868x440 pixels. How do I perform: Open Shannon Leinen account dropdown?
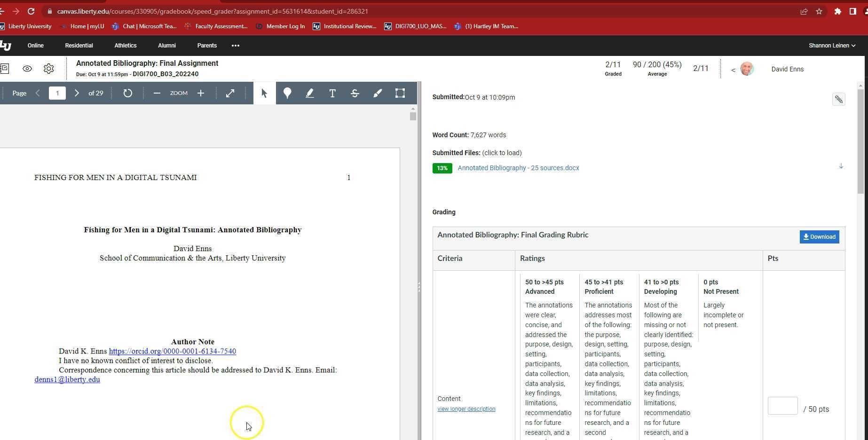tap(831, 46)
